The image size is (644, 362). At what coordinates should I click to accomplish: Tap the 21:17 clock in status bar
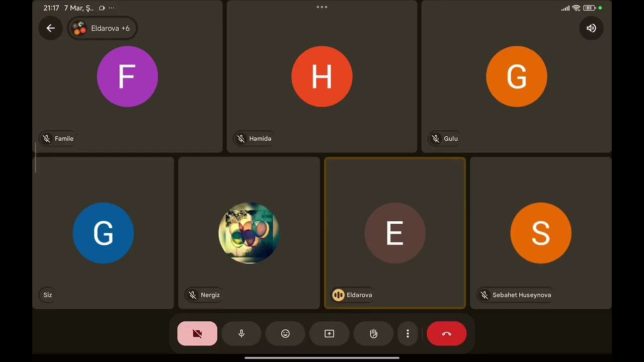click(x=51, y=8)
